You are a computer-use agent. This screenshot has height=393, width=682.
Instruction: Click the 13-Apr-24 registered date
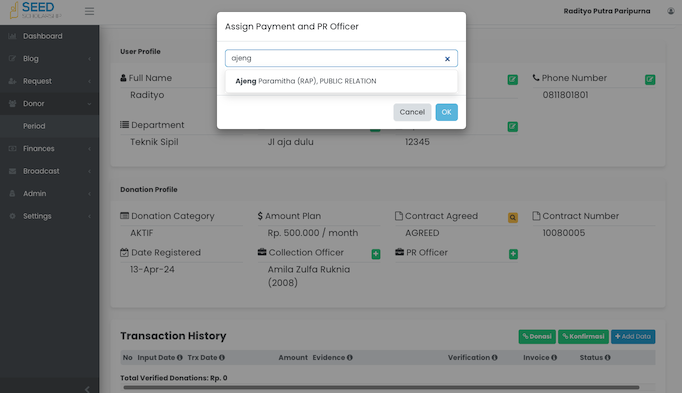tap(152, 270)
